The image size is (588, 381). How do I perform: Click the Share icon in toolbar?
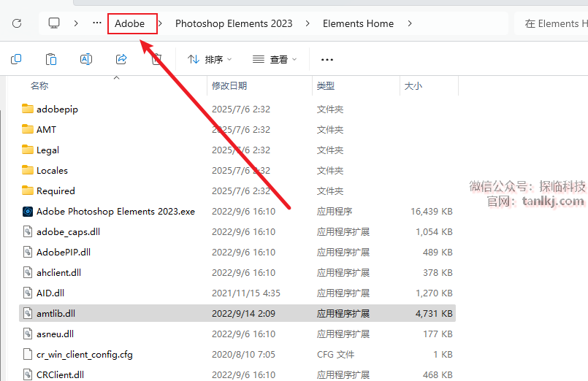[121, 59]
